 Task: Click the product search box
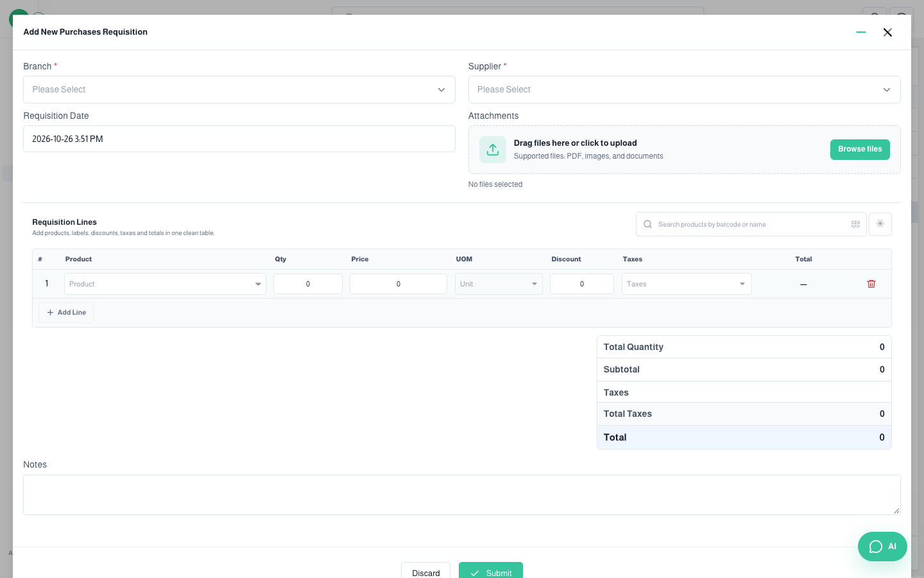pyautogui.click(x=751, y=224)
